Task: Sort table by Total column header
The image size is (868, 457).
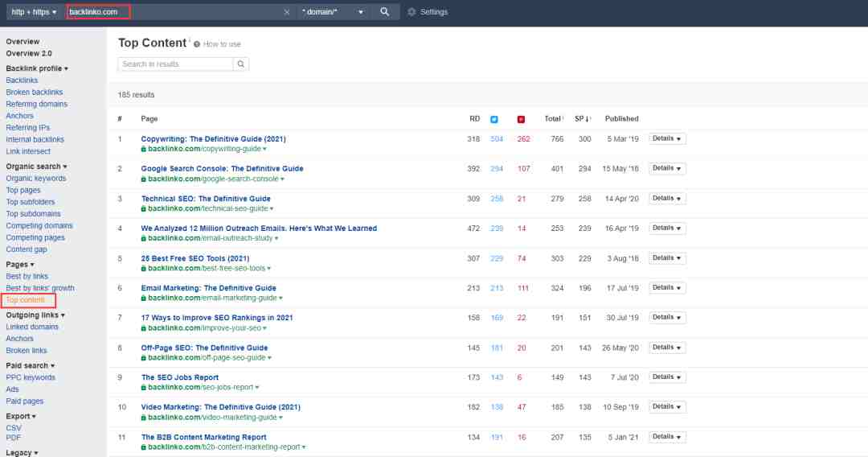Action: pos(554,118)
